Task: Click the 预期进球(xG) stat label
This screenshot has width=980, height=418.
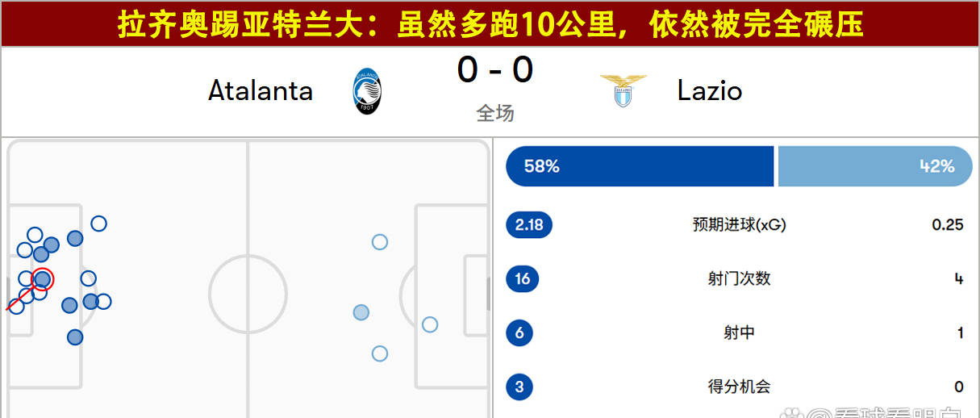Action: [739, 225]
